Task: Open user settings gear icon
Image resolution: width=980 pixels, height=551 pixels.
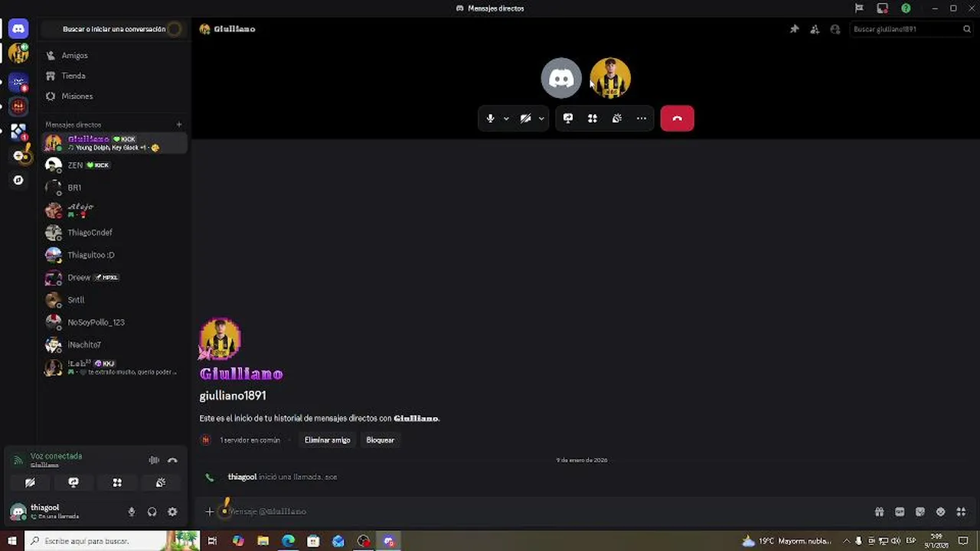Action: click(x=172, y=512)
